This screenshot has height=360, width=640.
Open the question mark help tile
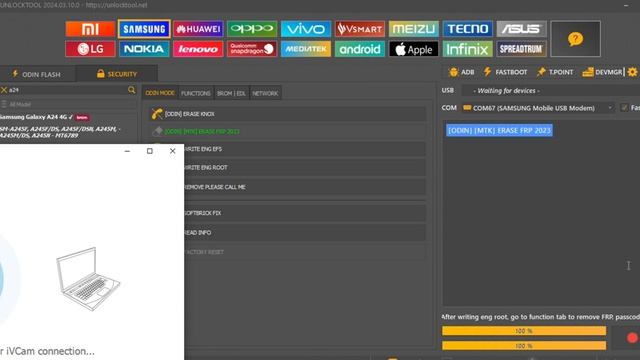[x=575, y=39]
